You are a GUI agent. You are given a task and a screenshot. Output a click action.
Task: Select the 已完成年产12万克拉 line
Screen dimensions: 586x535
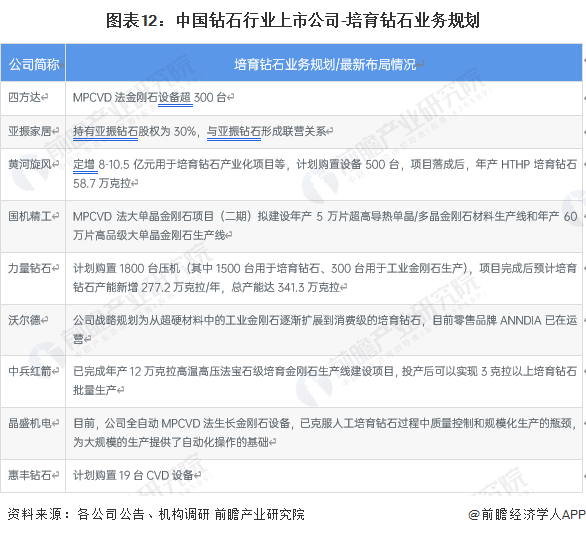tap(325, 371)
